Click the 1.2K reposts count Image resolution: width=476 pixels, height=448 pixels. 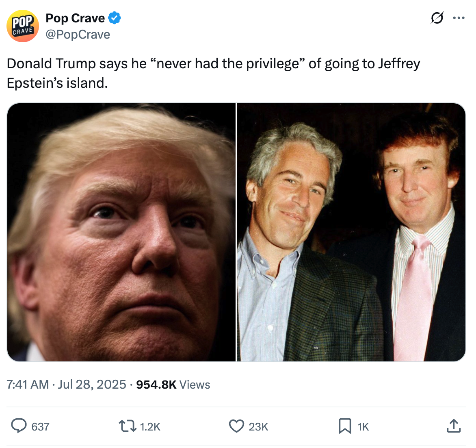pyautogui.click(x=150, y=427)
